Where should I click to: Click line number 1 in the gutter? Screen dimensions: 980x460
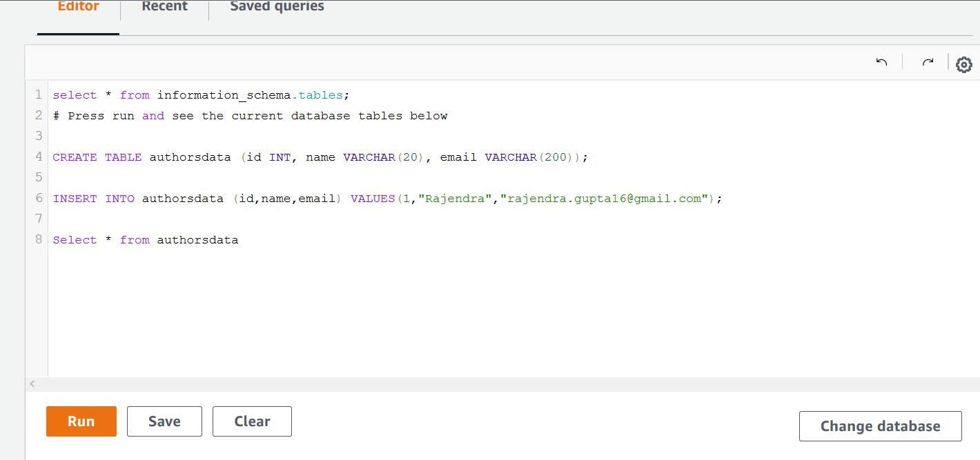pos(39,94)
